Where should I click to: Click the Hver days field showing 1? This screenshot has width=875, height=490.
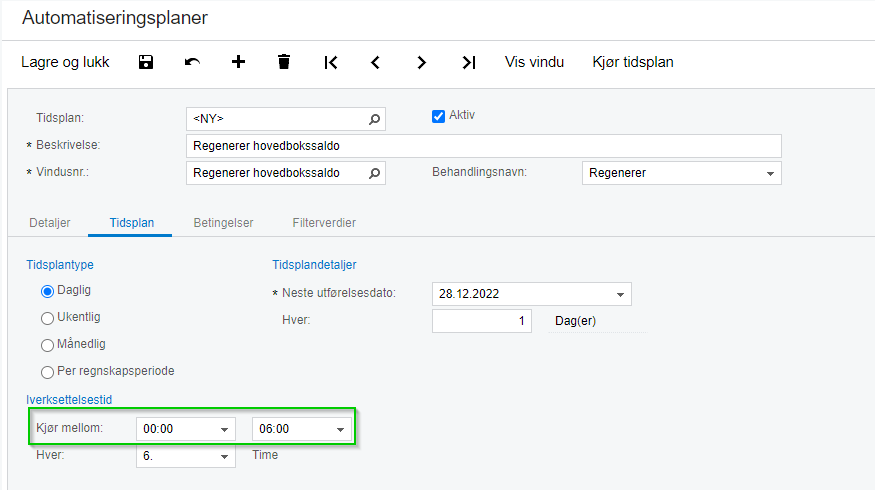(x=482, y=321)
